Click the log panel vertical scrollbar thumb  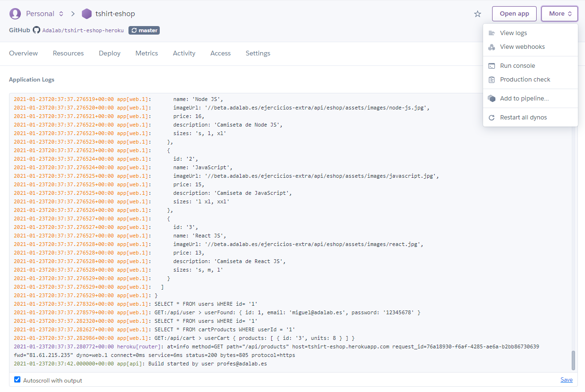573,361
